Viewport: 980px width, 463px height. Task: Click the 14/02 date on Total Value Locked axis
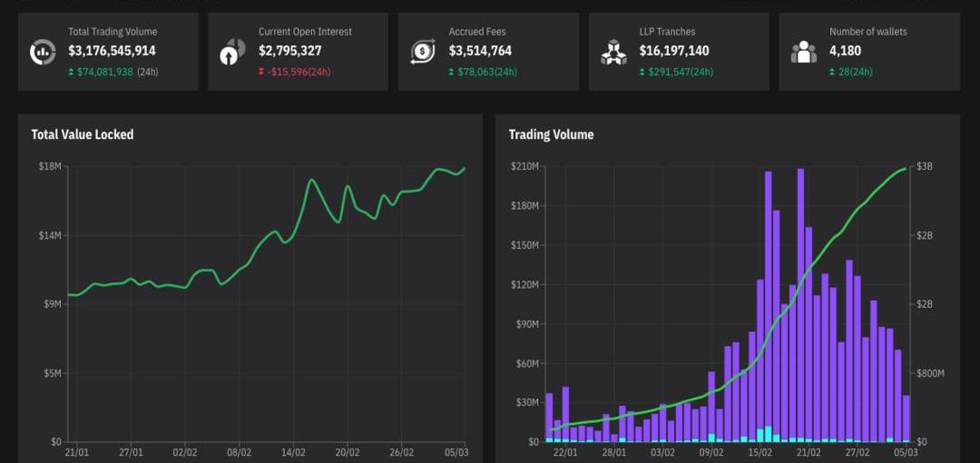pos(293,451)
